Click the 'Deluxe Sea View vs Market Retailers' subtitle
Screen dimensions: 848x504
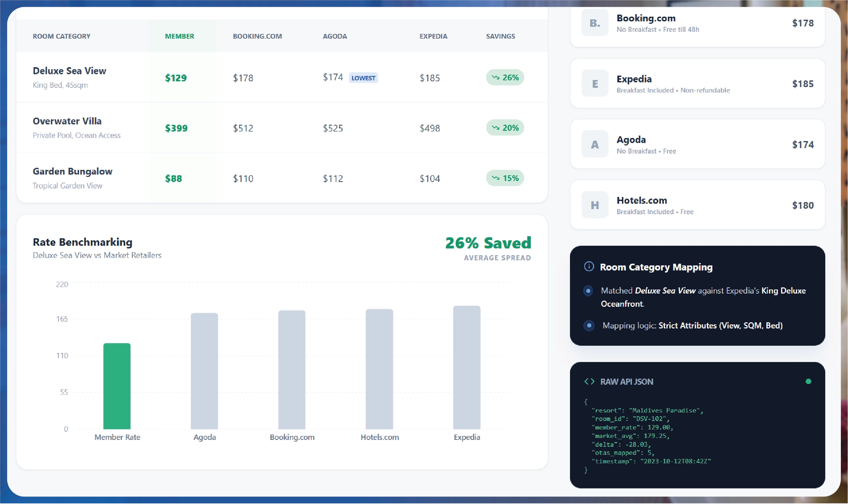[x=97, y=256]
